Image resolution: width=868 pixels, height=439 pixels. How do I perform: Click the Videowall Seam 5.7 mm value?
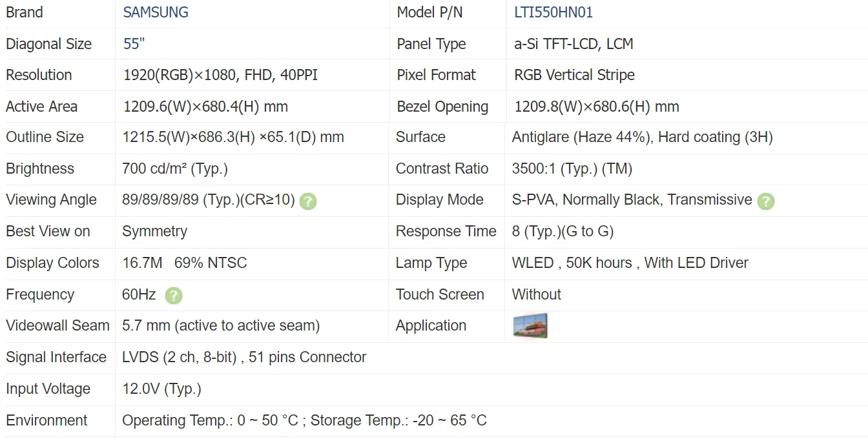click(220, 325)
